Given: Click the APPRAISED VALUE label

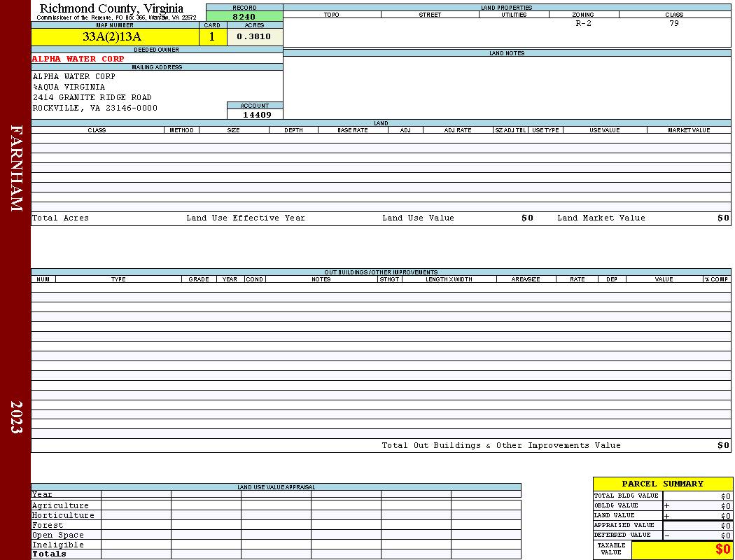Looking at the screenshot, I should (x=624, y=525).
